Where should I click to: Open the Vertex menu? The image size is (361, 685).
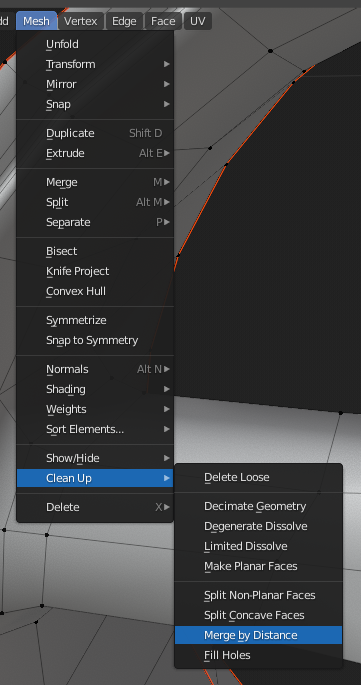tap(81, 21)
